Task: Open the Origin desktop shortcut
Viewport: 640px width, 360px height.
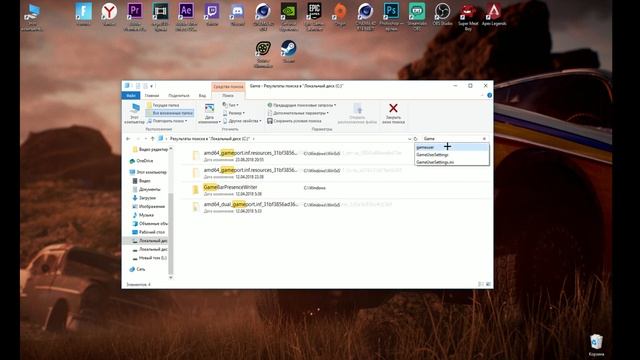Action: tap(340, 12)
